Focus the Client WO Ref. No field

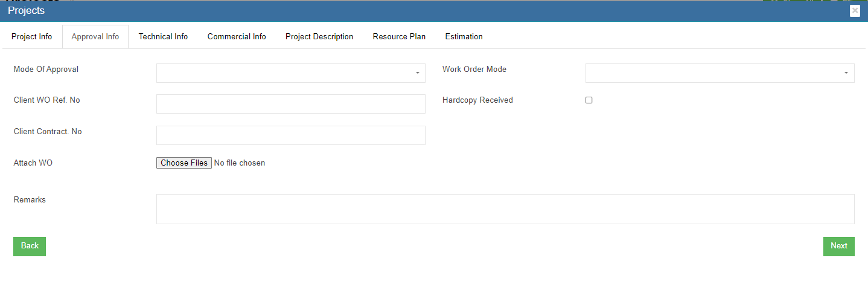(x=290, y=104)
